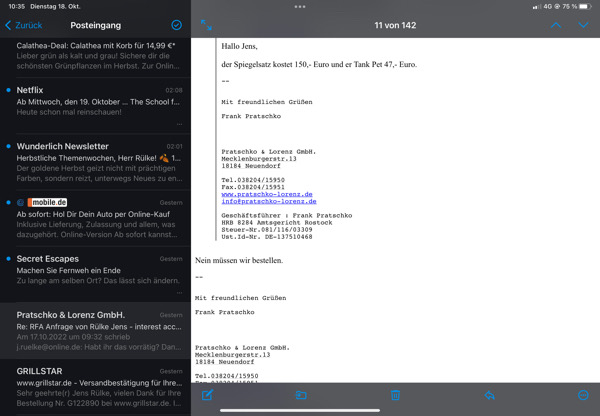Open the Netflix email

tap(95, 105)
